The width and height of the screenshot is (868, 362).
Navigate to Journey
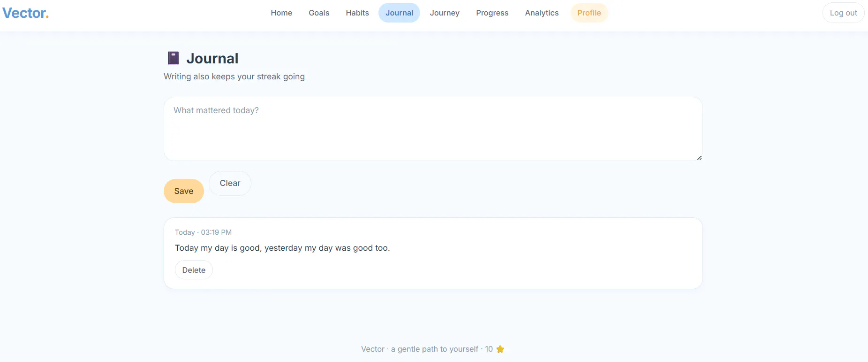(445, 13)
